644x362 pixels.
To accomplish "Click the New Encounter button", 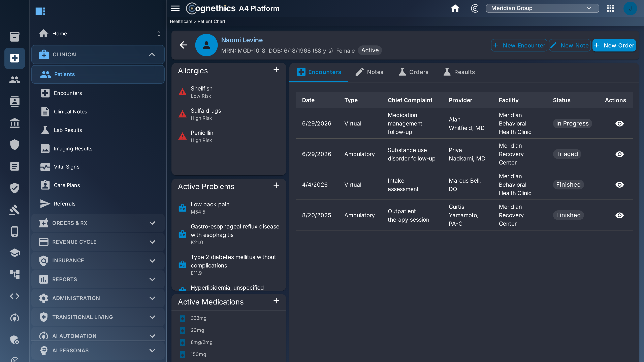I will tap(519, 45).
